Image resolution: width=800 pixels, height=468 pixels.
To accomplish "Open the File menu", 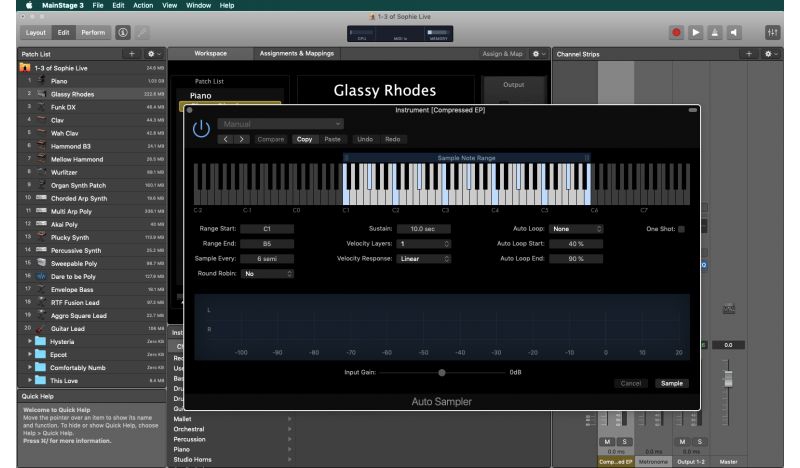I will 98,5.
